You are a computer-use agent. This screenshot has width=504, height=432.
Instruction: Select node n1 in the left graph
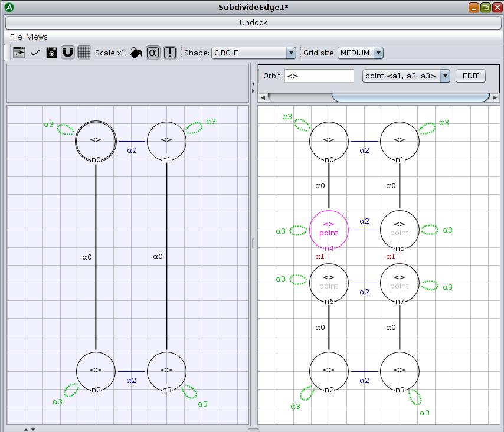[x=166, y=141]
